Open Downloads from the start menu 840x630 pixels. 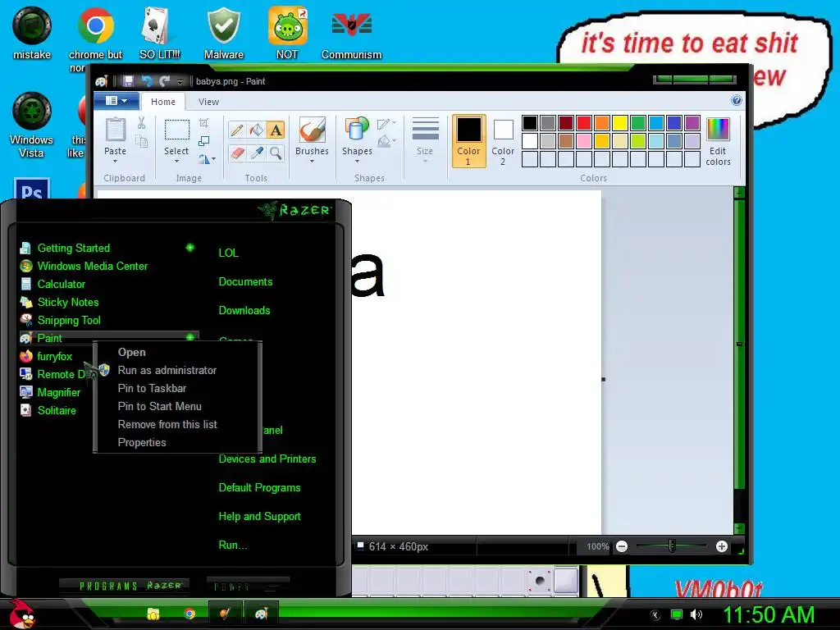tap(244, 311)
